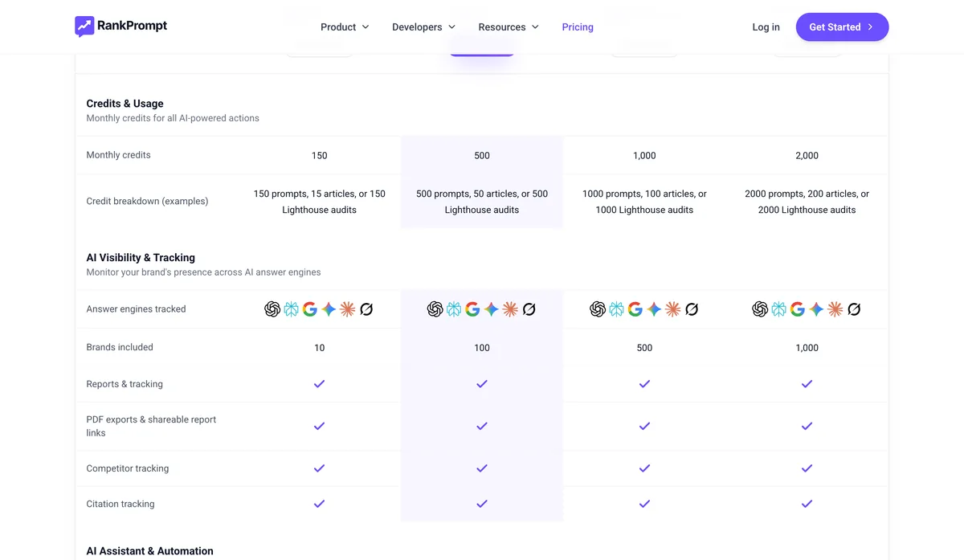Open the Pricing page from the nav

pyautogui.click(x=578, y=27)
